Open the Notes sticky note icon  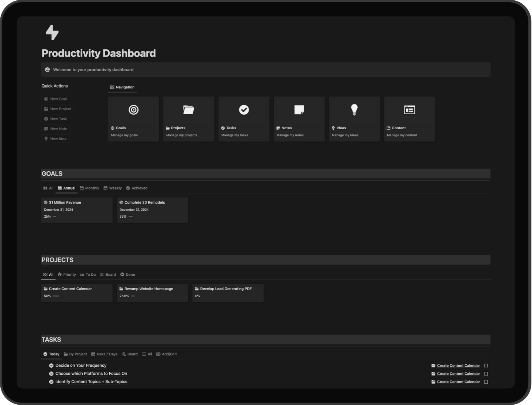(299, 110)
